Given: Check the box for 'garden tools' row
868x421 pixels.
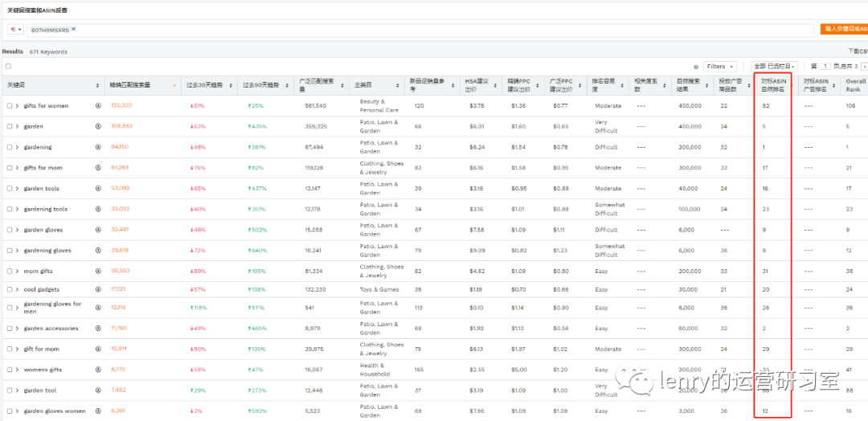Looking at the screenshot, I should [x=10, y=189].
